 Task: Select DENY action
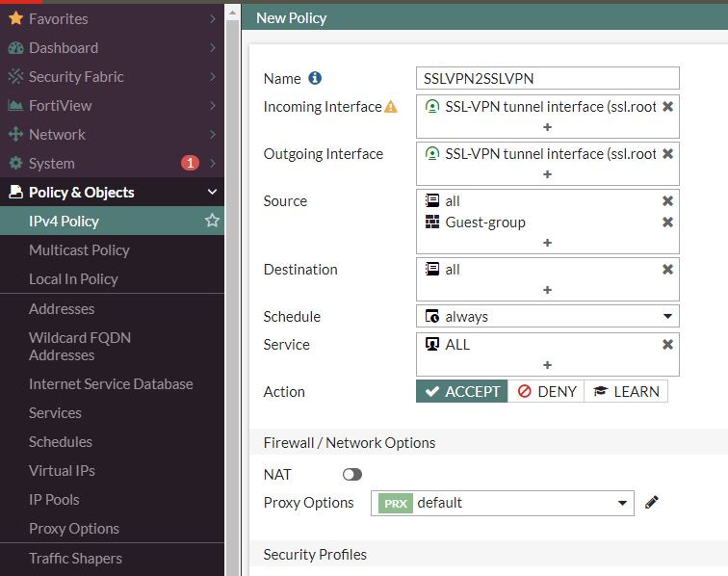pos(546,391)
